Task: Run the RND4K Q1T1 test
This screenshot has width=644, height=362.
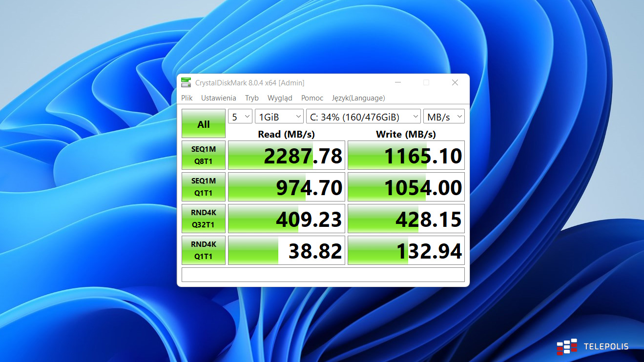Action: pos(204,250)
